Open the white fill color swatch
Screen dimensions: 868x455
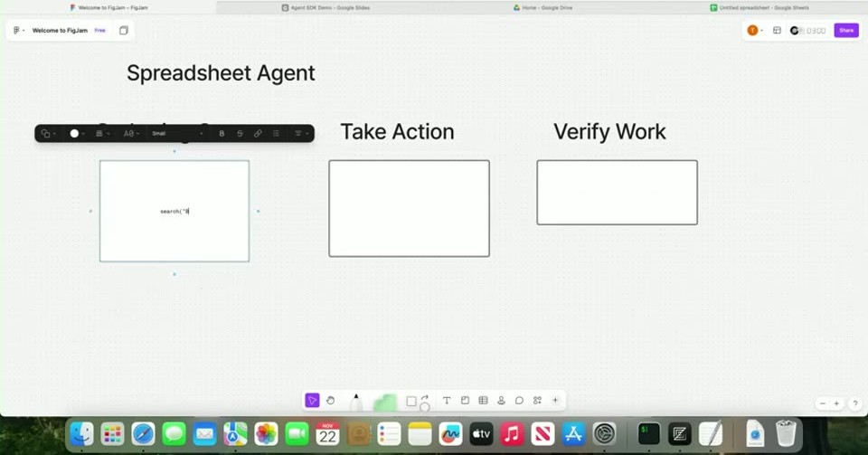click(74, 133)
